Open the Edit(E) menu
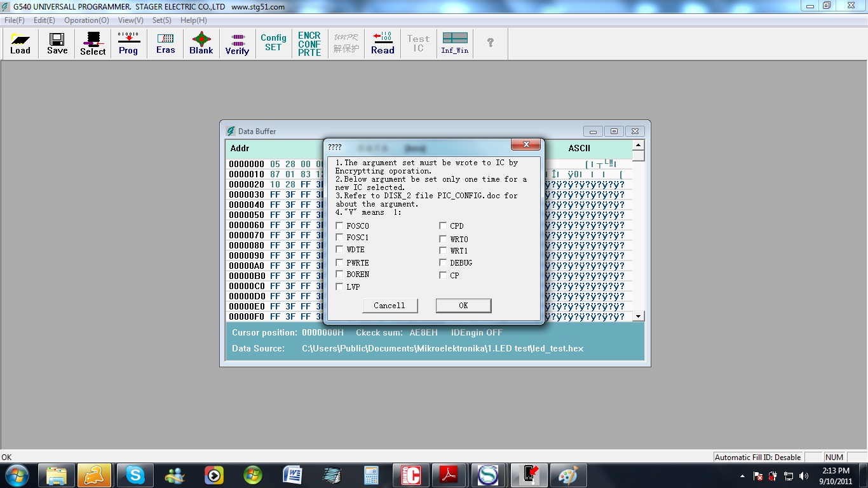This screenshot has height=488, width=868. [x=44, y=20]
